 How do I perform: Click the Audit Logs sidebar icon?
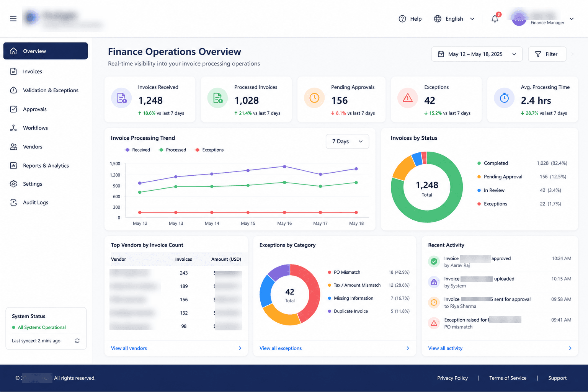(x=13, y=203)
